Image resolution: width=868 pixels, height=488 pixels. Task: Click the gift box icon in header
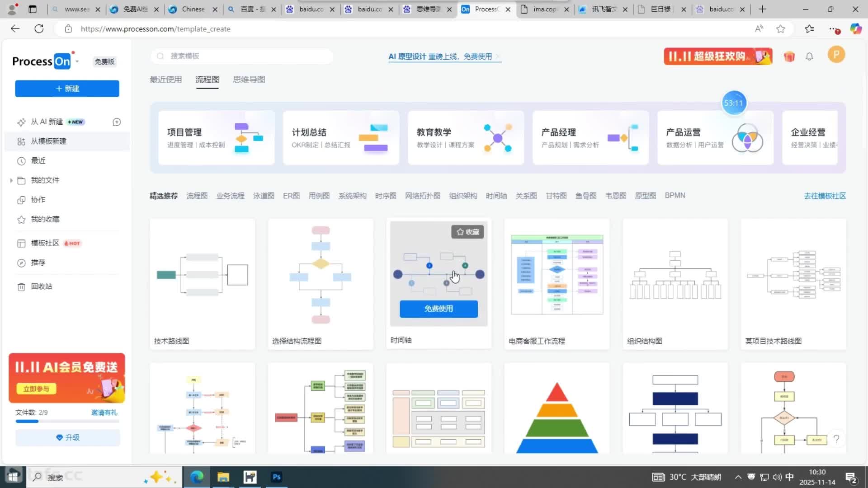[x=789, y=56]
